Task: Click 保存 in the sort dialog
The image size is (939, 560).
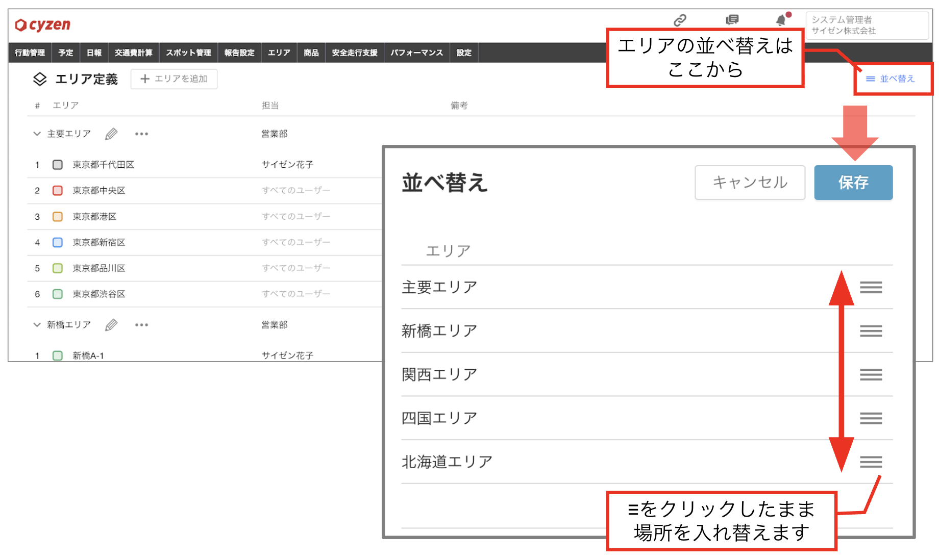Action: (x=853, y=182)
